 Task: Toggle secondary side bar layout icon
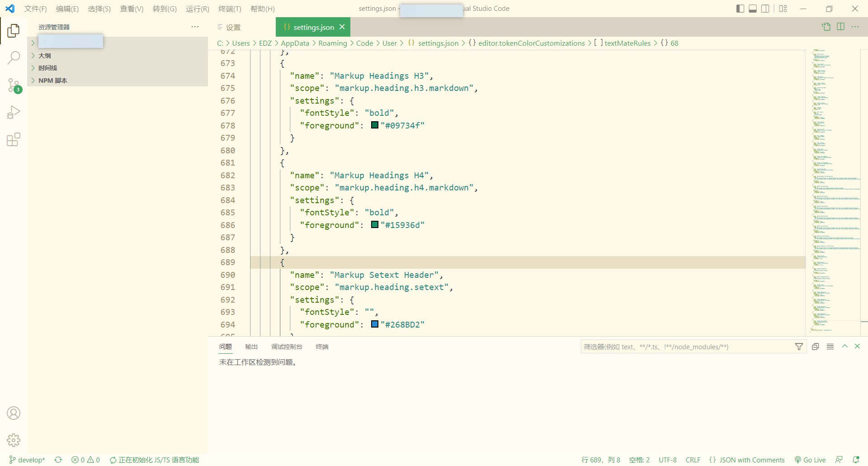[x=765, y=9]
